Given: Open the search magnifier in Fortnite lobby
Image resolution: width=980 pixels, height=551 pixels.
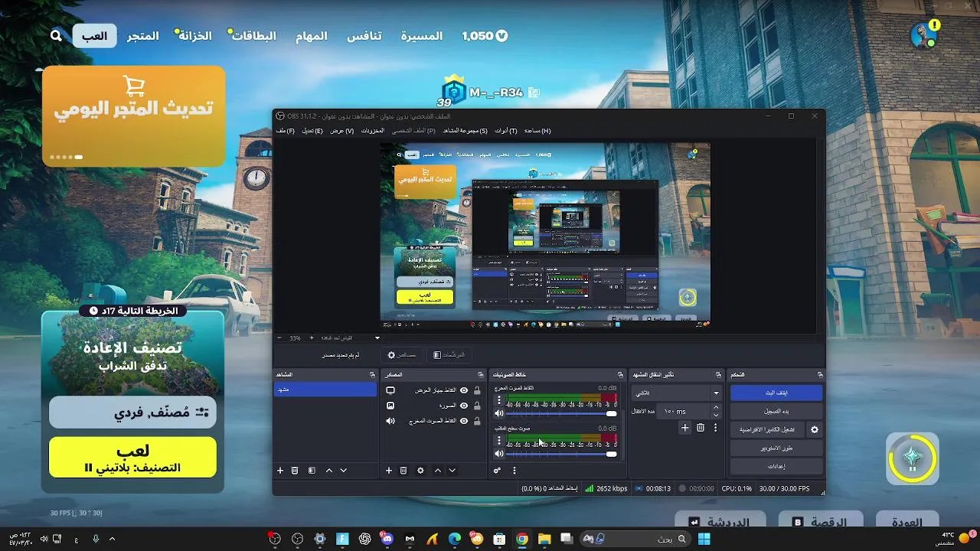Looking at the screenshot, I should click(x=56, y=36).
